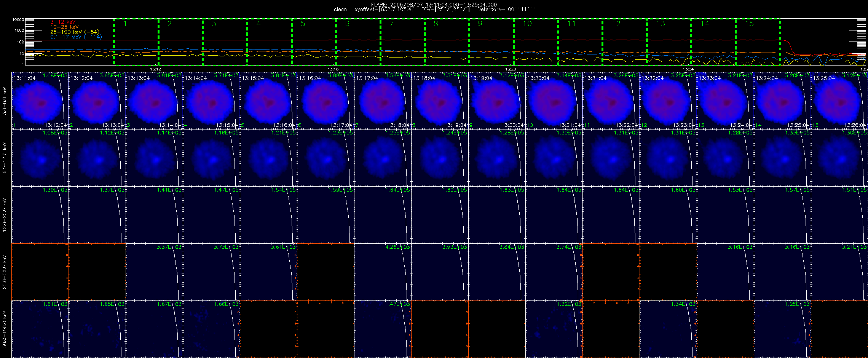Screen dimensions: 868x358
Task: Click the 'Detectors= 001111111' header text
Action: (x=507, y=10)
